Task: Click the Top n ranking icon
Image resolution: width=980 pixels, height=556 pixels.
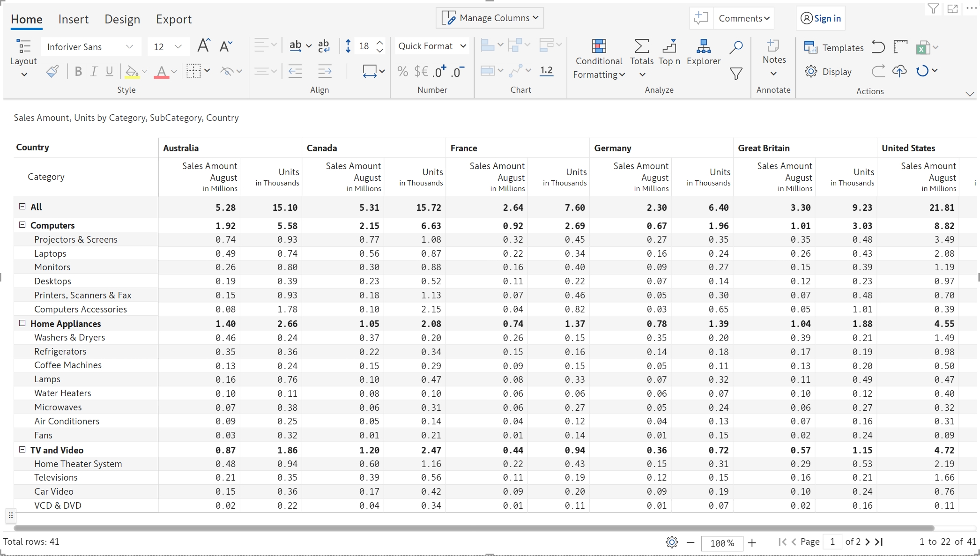Action: [669, 46]
